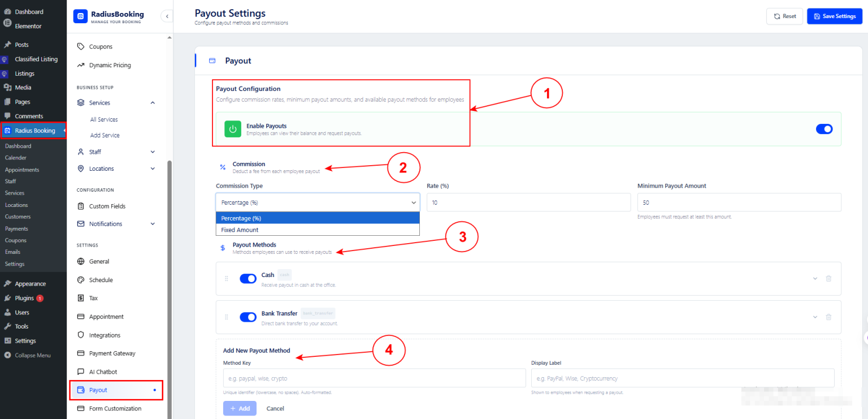Toggle the Enable Payouts switch
The height and width of the screenshot is (419, 868).
click(824, 129)
